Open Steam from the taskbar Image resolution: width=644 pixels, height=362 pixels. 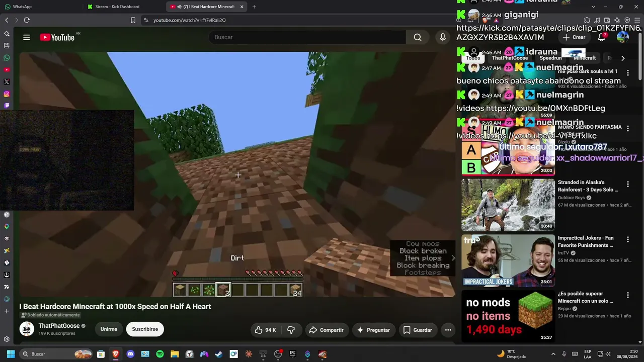coord(219,354)
